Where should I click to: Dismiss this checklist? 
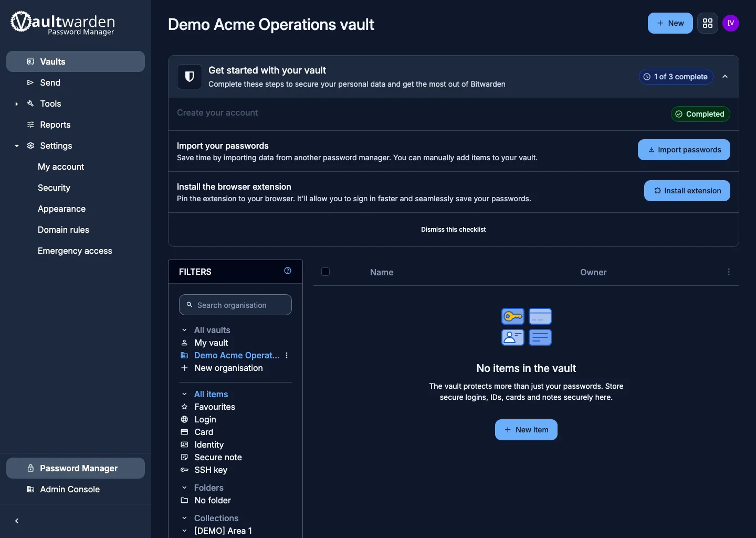454,230
